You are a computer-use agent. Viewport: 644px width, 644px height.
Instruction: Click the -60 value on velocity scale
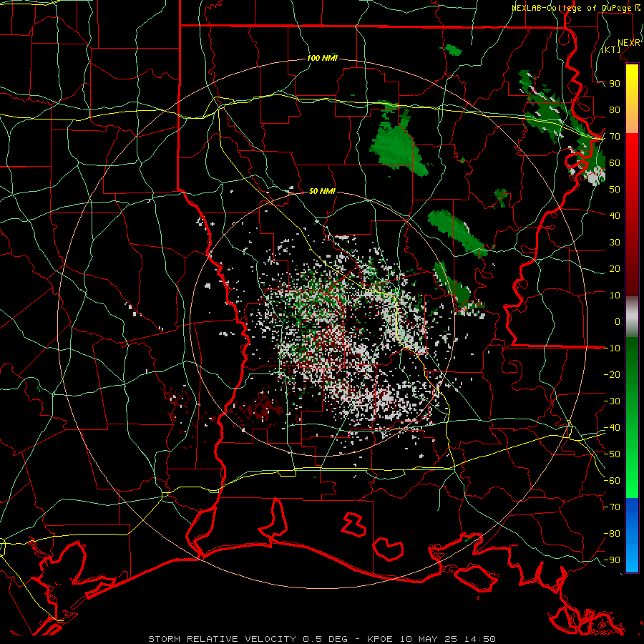tap(612, 481)
